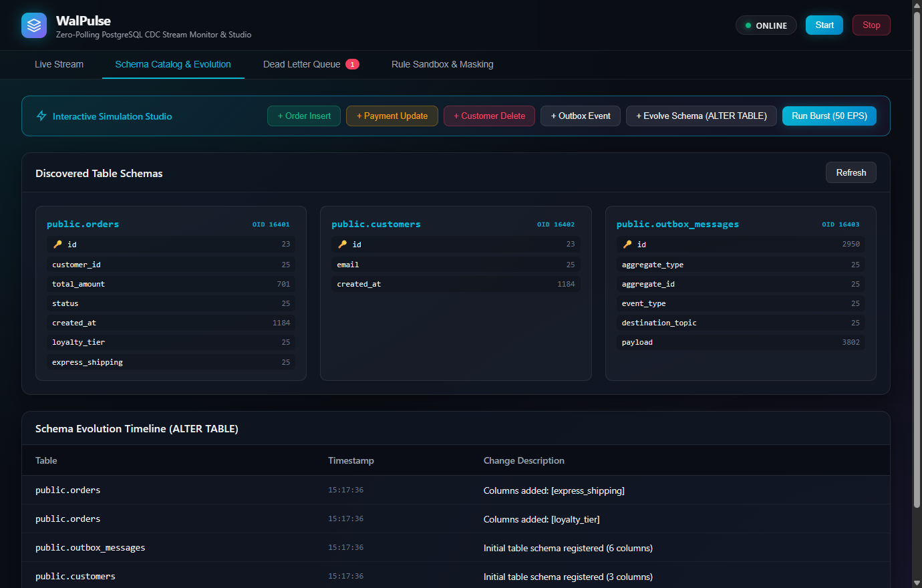Run Burst at 50 EPS
The width and height of the screenshot is (922, 588).
point(829,116)
